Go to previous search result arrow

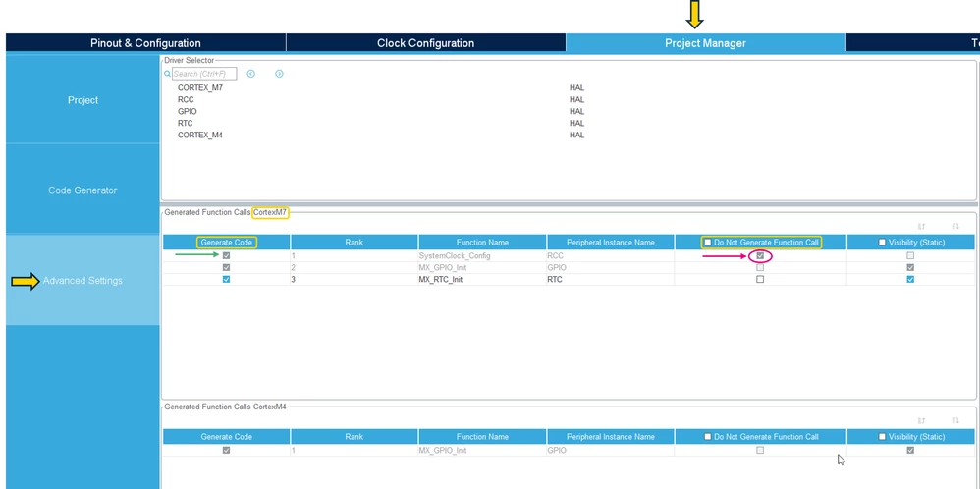[251, 74]
